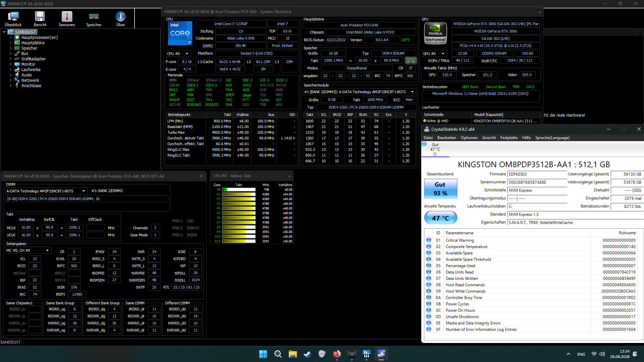The width and height of the screenshot is (644, 362).
Task: Switch to Firefox on the taskbar
Action: [337, 354]
